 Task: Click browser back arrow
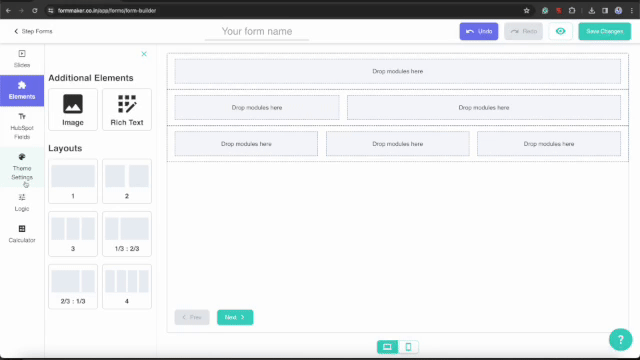click(8, 11)
